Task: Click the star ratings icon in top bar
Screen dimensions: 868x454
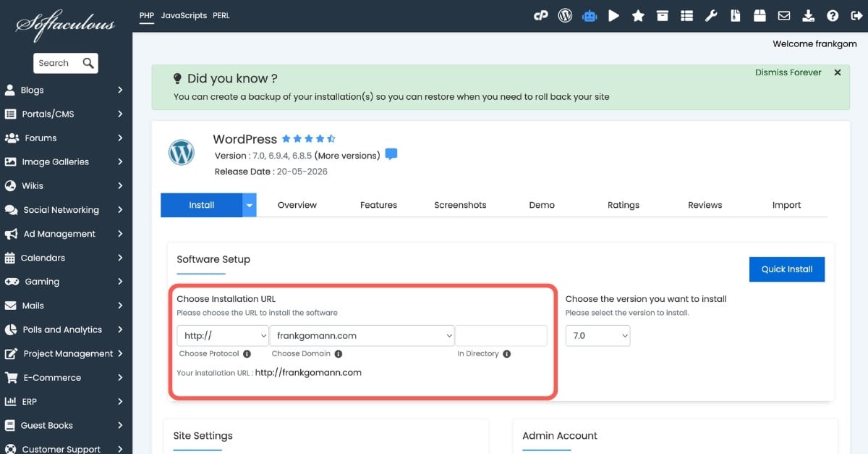Action: [638, 15]
